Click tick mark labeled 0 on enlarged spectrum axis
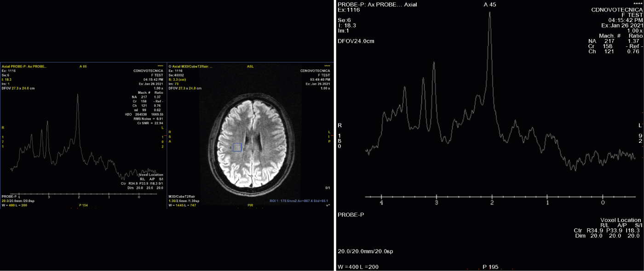The image size is (644, 271). (x=603, y=203)
